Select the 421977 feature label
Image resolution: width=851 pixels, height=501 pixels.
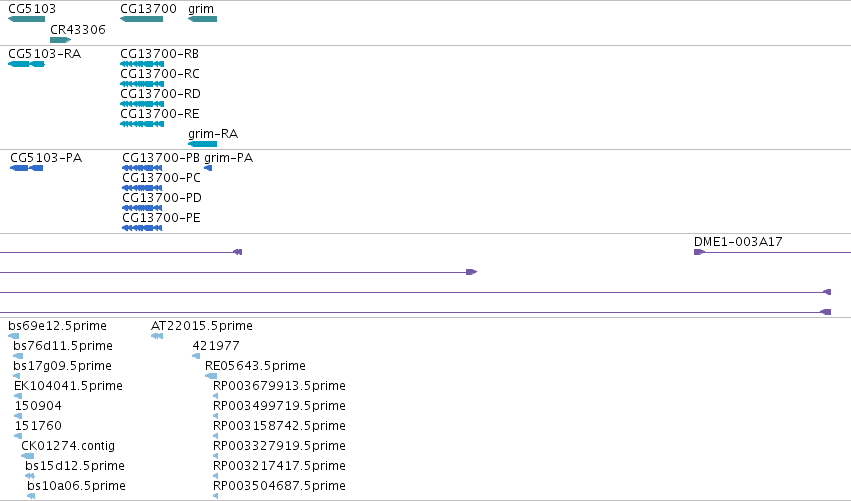click(216, 346)
